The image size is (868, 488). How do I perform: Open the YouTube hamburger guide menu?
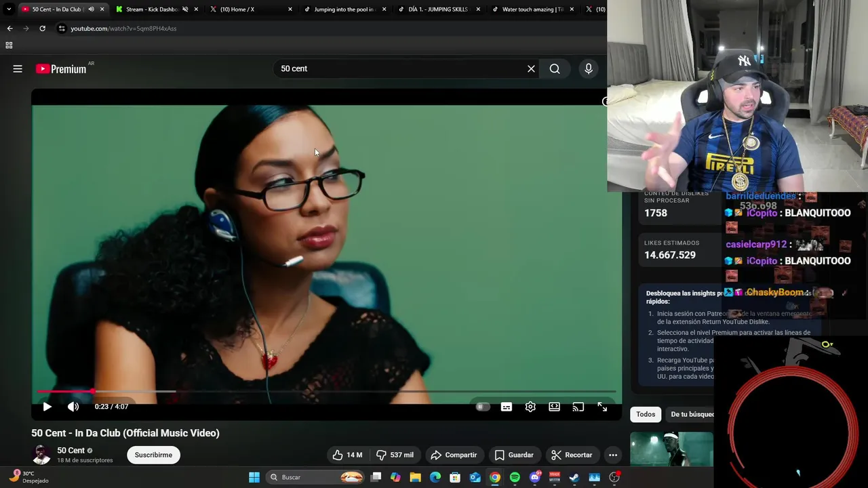pyautogui.click(x=18, y=68)
